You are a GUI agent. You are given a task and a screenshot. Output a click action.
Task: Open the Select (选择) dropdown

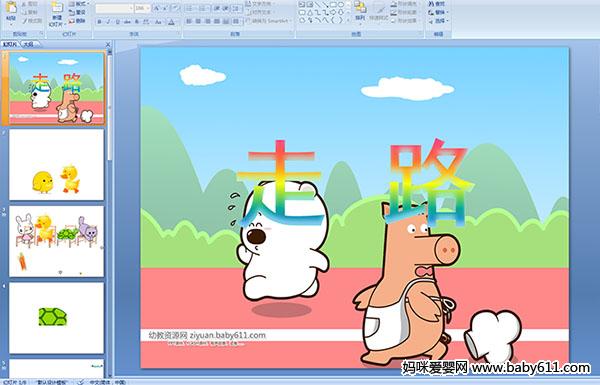[439, 21]
